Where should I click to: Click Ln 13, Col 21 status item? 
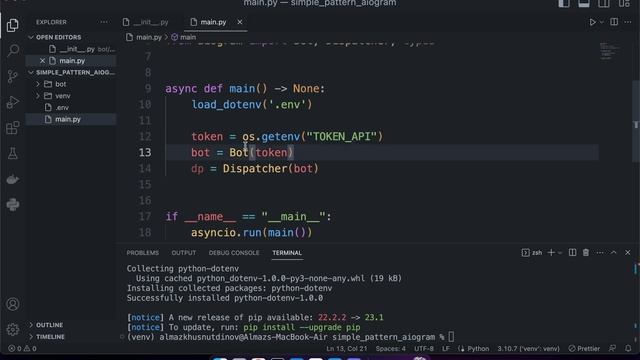pos(347,349)
